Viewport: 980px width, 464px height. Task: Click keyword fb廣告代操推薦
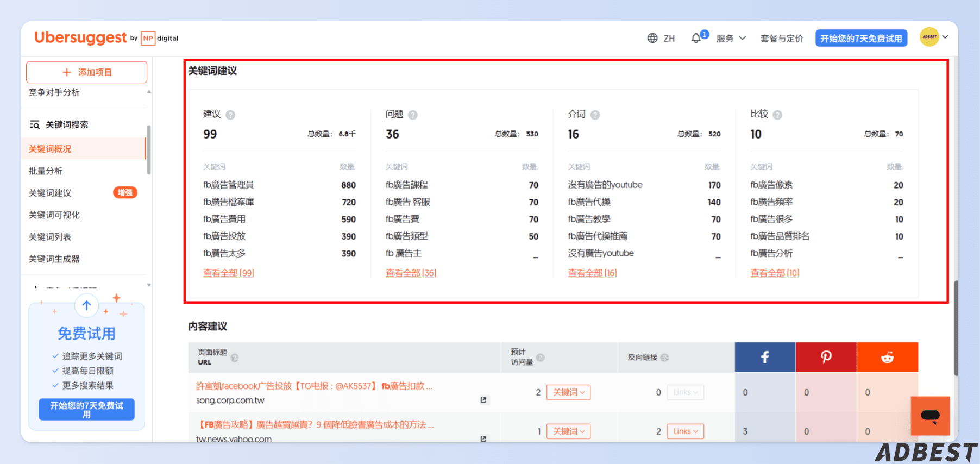598,236
